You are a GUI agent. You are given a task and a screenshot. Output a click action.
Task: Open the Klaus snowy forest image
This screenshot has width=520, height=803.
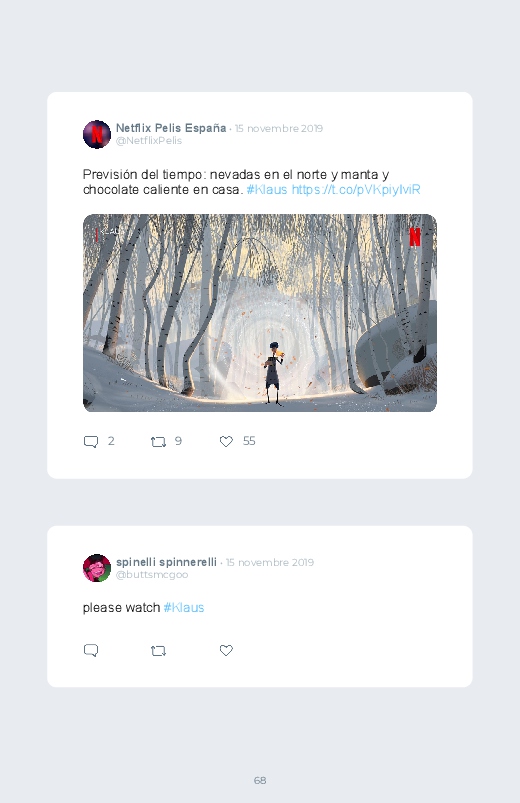[x=260, y=313]
